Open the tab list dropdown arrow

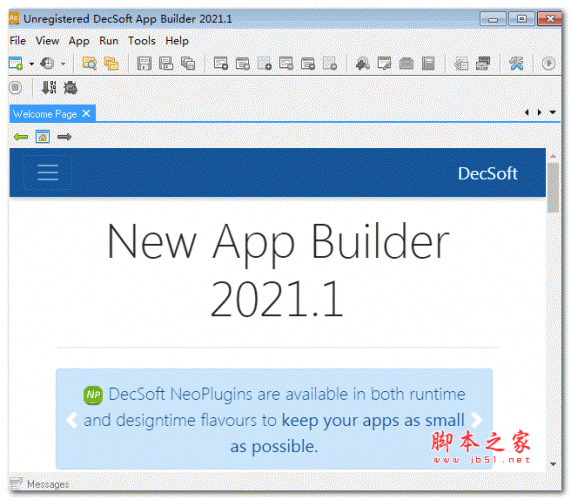(x=552, y=112)
